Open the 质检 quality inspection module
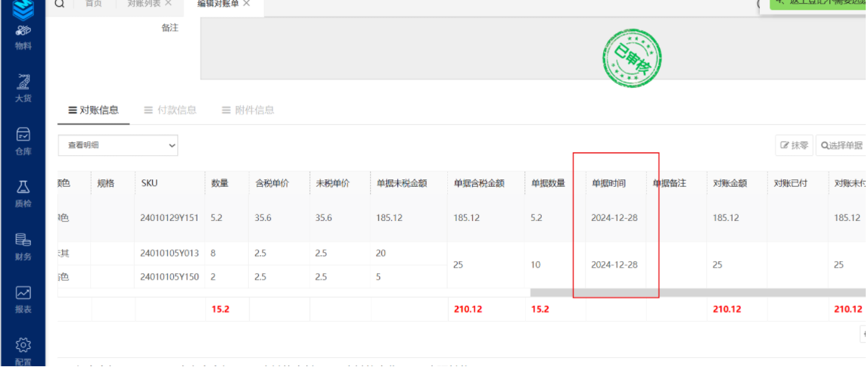The image size is (868, 367). pyautogui.click(x=23, y=193)
